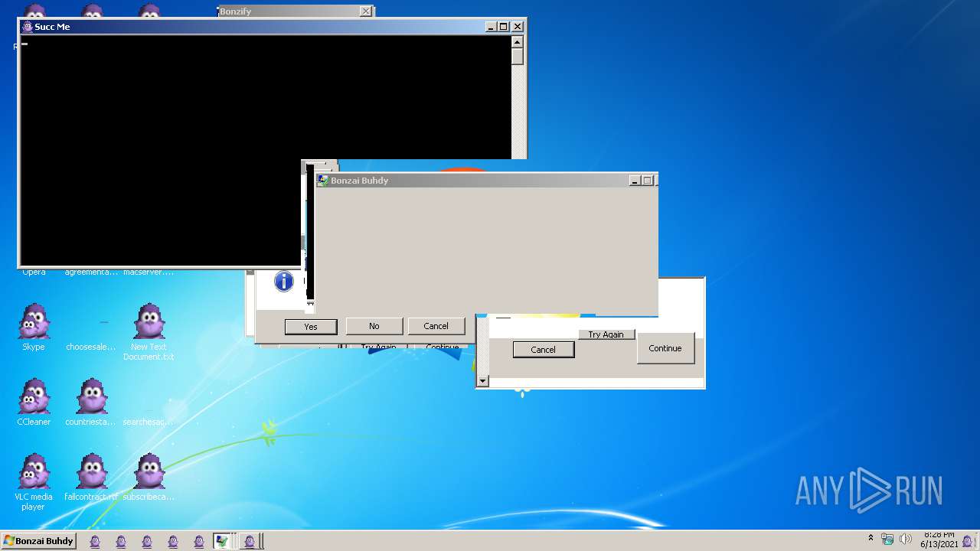Click the Bonzi icon right of the clock
The width and height of the screenshot is (980, 551).
[968, 541]
